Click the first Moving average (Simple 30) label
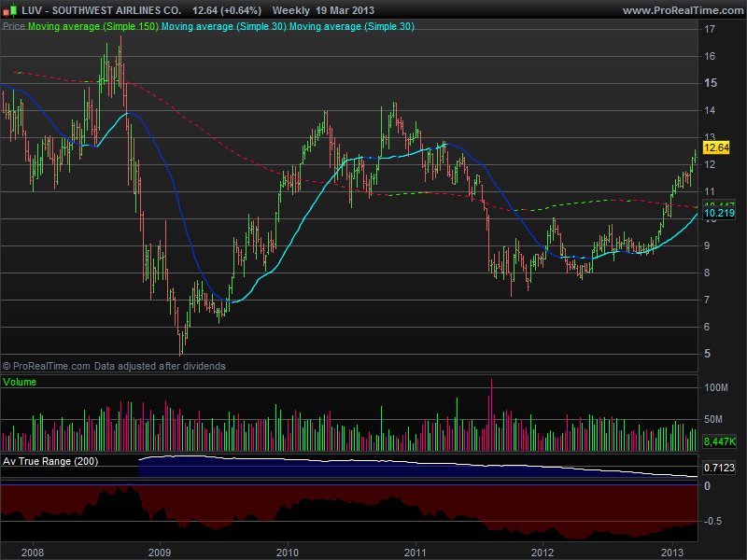This screenshot has width=747, height=560. coord(224,26)
